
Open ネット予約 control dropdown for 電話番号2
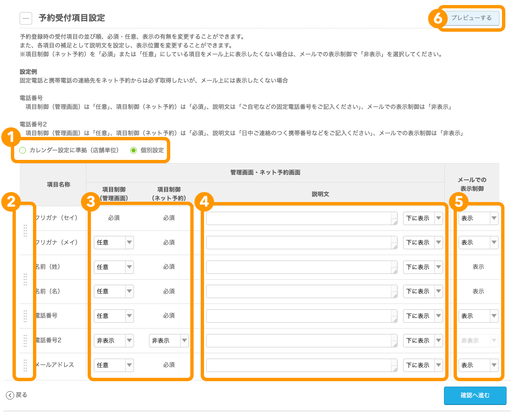coord(169,341)
